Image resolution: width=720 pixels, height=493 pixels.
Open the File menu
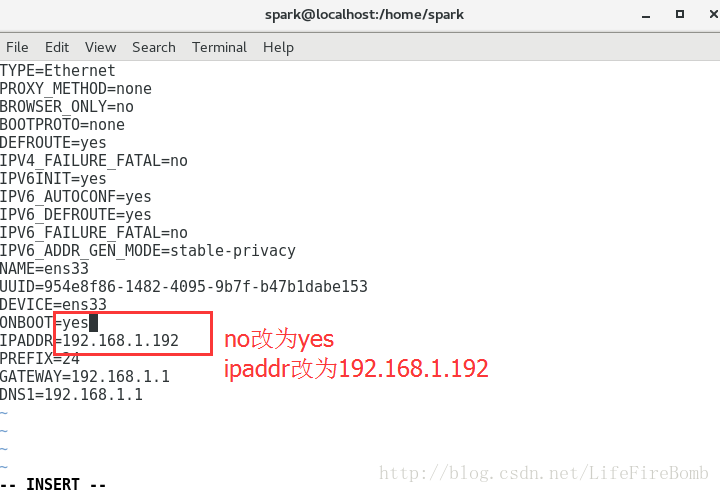click(17, 47)
